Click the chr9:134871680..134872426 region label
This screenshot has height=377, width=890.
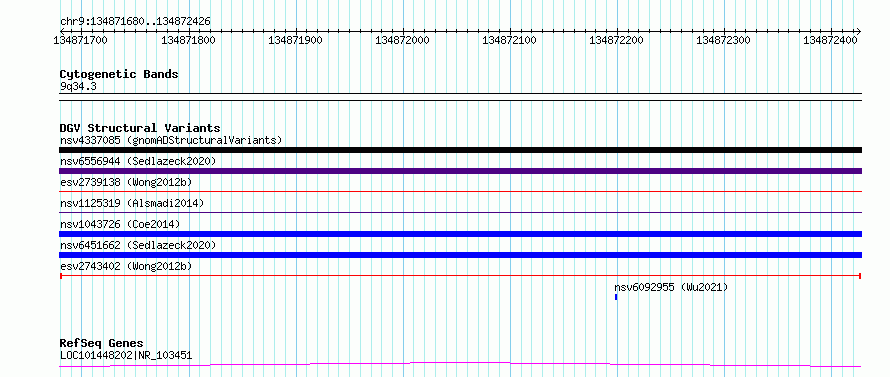pyautogui.click(x=135, y=21)
